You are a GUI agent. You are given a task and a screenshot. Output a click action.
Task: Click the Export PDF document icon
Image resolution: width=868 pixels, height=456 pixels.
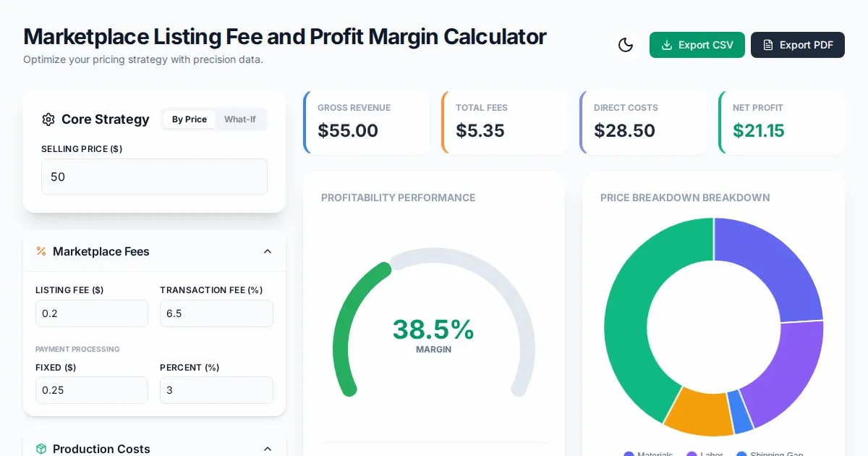768,45
